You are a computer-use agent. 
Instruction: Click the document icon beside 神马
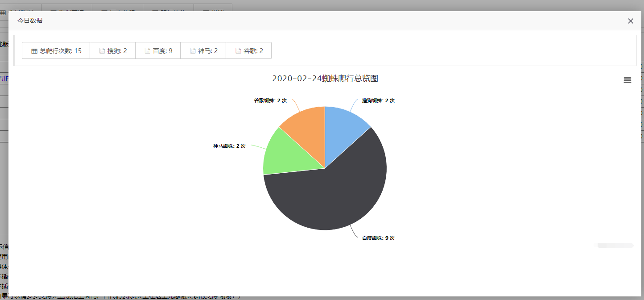tap(193, 51)
